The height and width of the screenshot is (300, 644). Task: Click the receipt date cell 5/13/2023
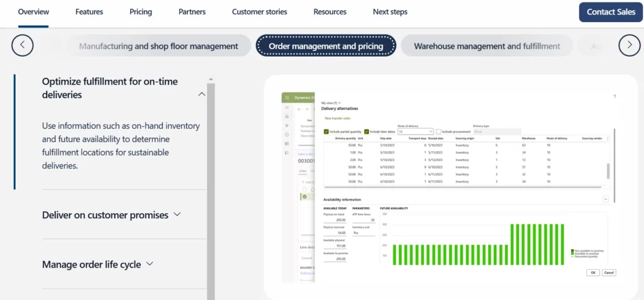point(435,160)
